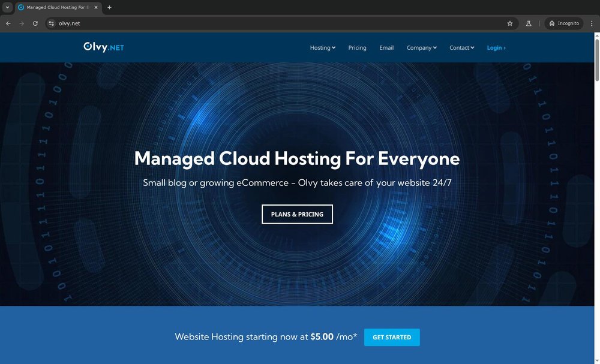The height and width of the screenshot is (364, 600).
Task: Expand the Contact menu
Action: pyautogui.click(x=462, y=48)
